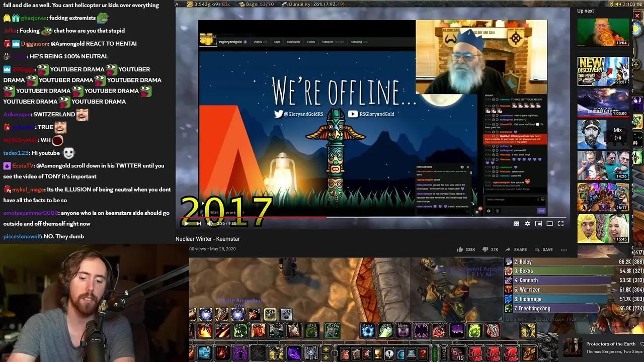The width and height of the screenshot is (644, 362).
Task: Open the Mix playlist thumbnail
Action: [x=603, y=134]
